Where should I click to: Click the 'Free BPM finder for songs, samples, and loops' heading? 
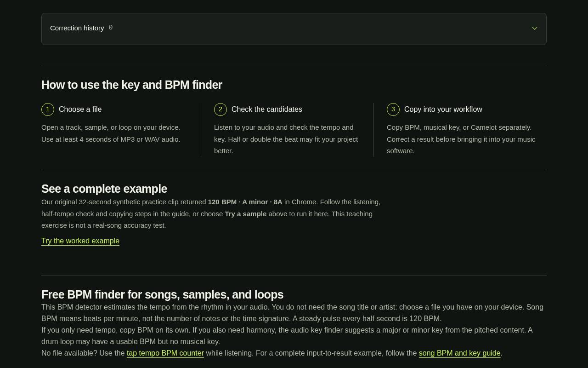point(163,295)
